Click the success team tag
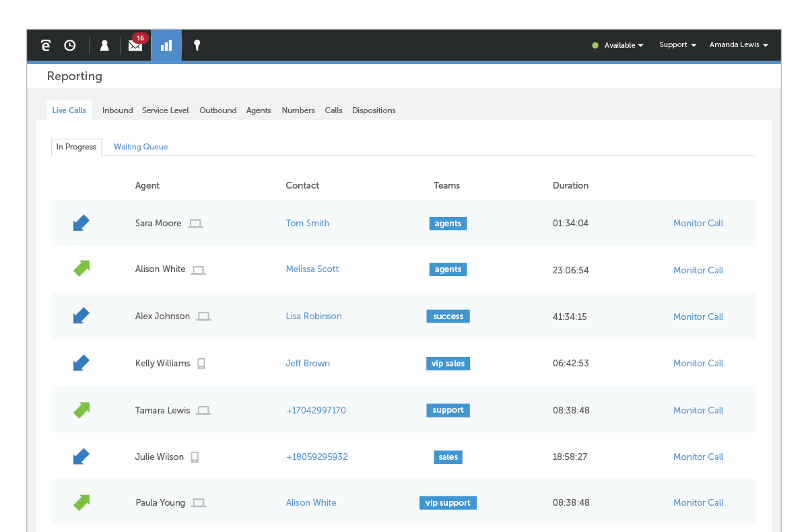This screenshot has width=808, height=532. coord(448,317)
